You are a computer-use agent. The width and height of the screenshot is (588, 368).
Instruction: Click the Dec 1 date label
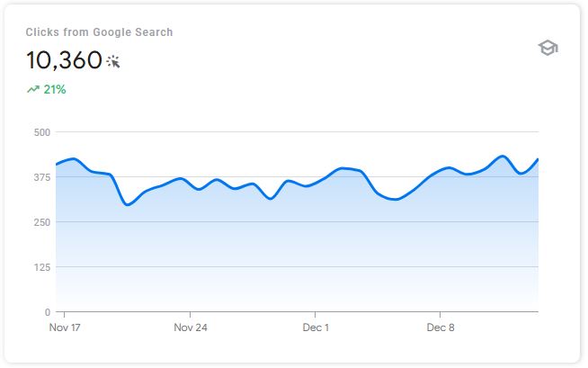point(316,328)
